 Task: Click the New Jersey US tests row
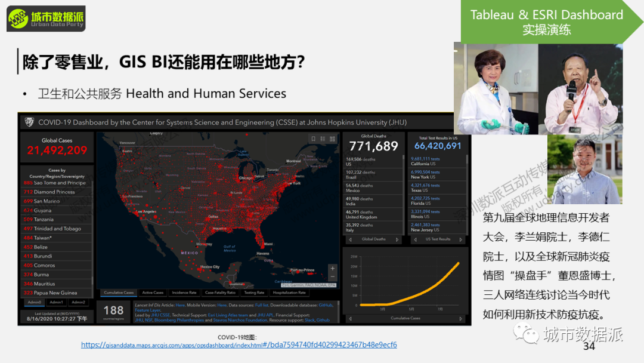[437, 227]
